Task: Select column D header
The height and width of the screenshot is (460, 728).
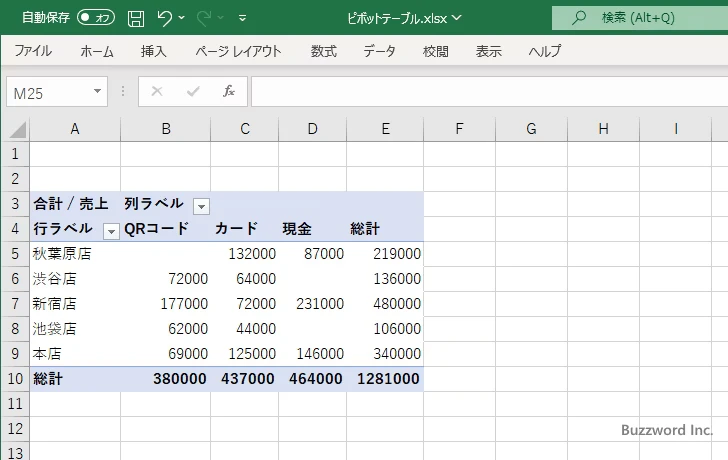Action: point(312,129)
